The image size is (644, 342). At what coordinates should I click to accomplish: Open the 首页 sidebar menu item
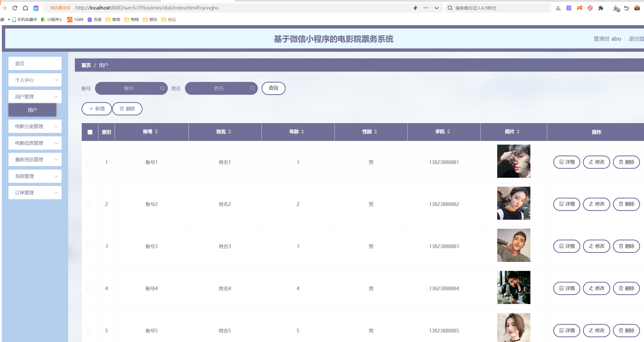(35, 63)
